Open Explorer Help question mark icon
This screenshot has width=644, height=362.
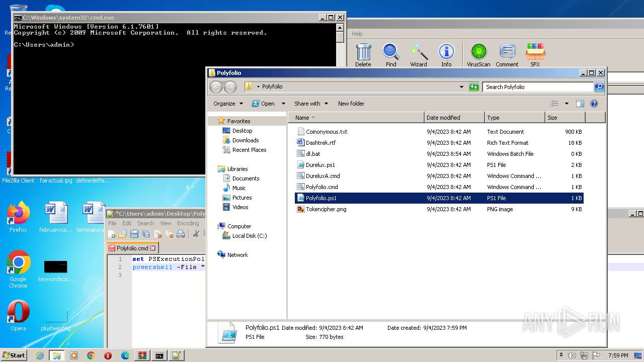pos(594,104)
